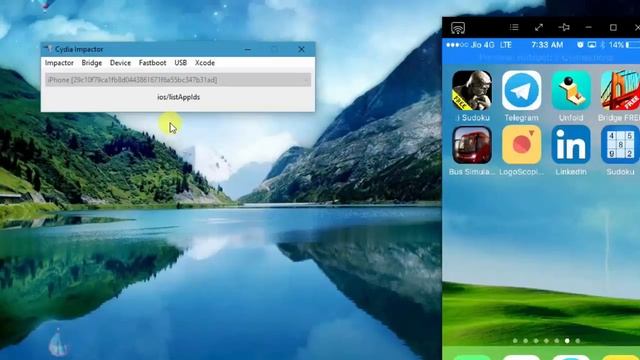
Task: Open the Fastboot menu
Action: coord(152,63)
